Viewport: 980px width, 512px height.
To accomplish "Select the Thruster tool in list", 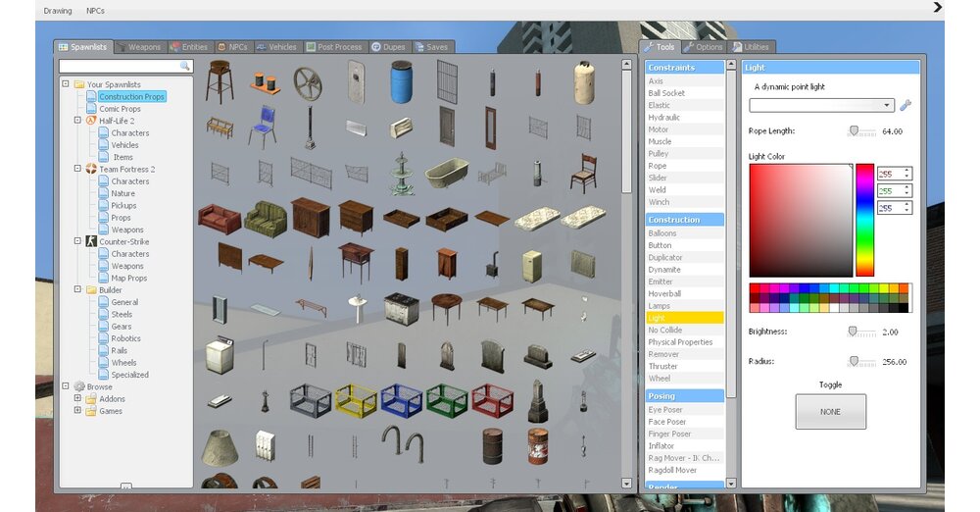I will coord(662,366).
